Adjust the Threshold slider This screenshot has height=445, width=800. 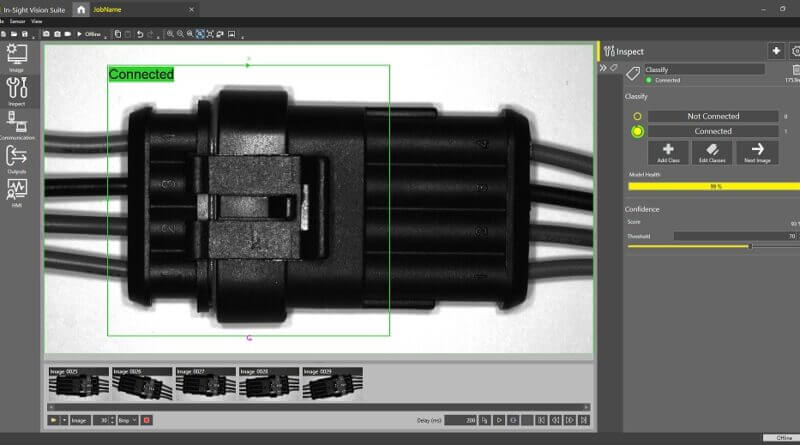pos(750,245)
